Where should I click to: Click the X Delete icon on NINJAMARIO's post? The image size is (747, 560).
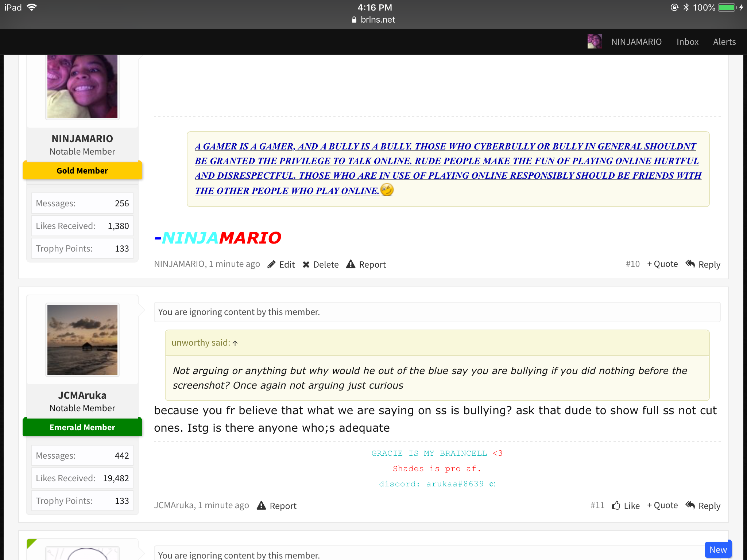click(x=306, y=264)
